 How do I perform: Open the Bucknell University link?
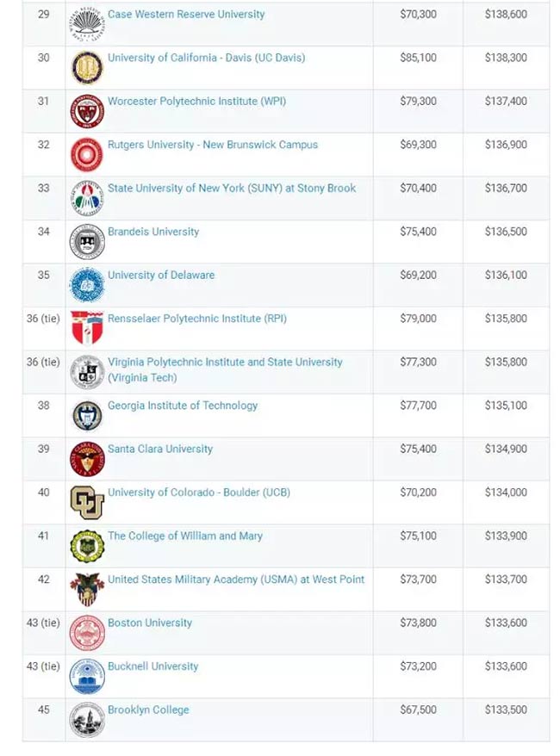[152, 666]
